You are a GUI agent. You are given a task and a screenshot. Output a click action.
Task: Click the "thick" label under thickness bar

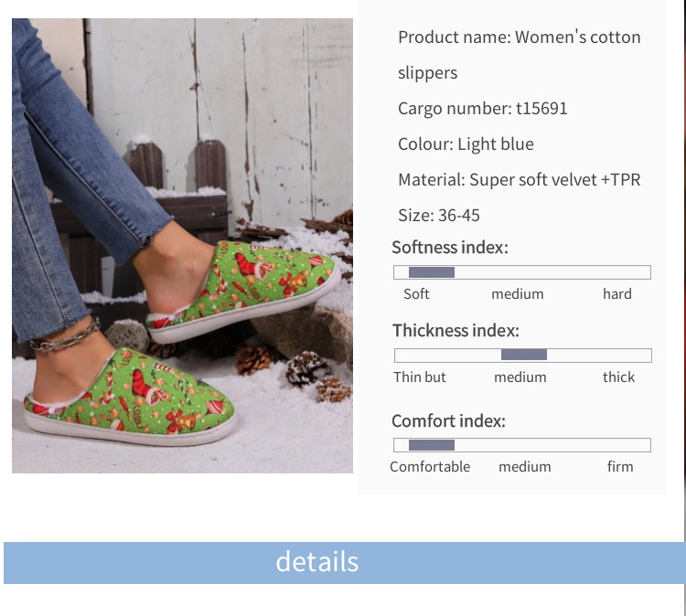click(x=618, y=377)
